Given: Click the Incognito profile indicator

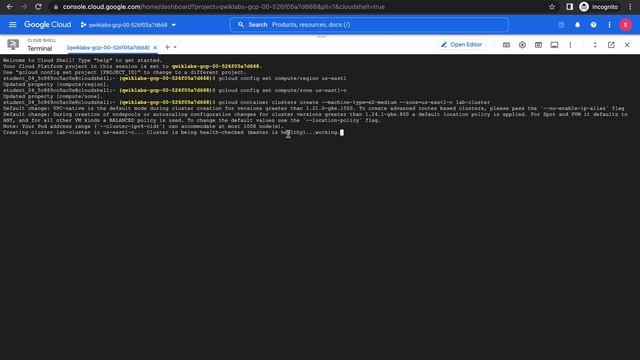Looking at the screenshot, I should coord(599,7).
